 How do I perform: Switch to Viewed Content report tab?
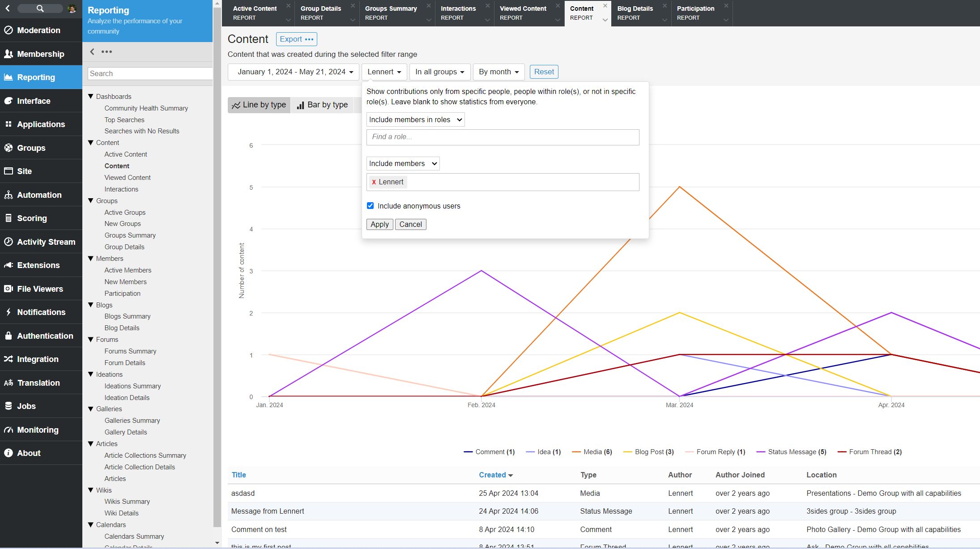(523, 13)
